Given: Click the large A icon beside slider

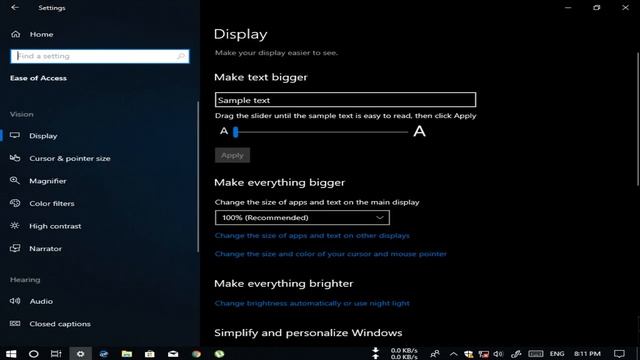Looking at the screenshot, I should coord(419,131).
